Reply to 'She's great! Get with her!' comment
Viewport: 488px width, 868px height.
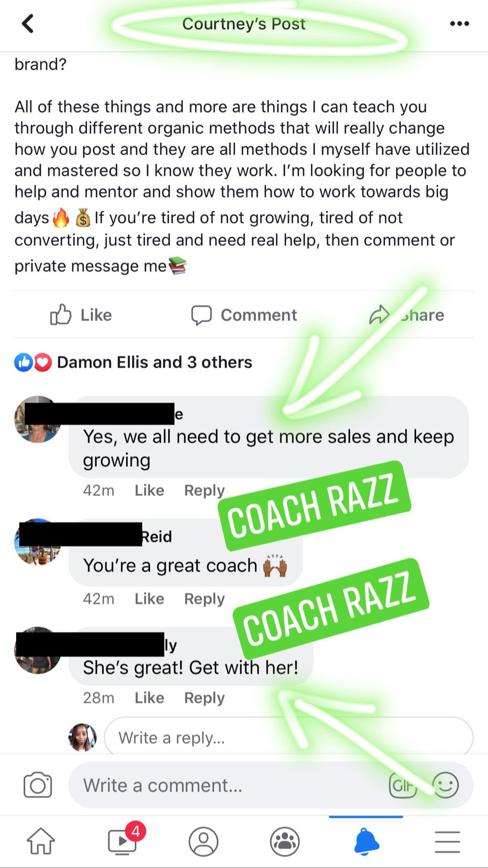204,698
